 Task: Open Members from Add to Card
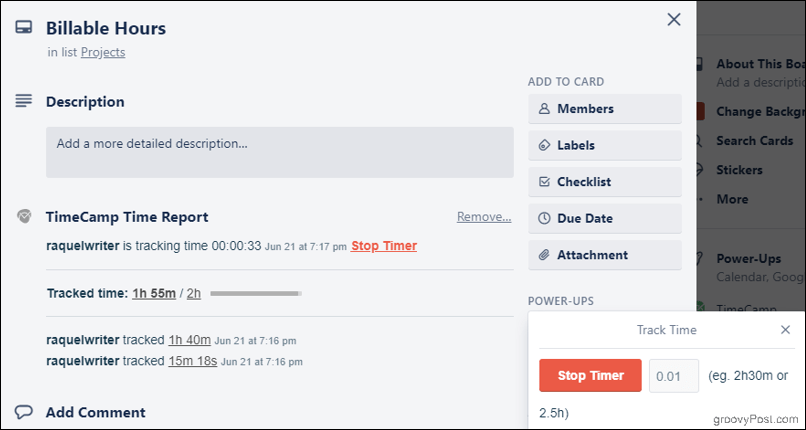604,109
